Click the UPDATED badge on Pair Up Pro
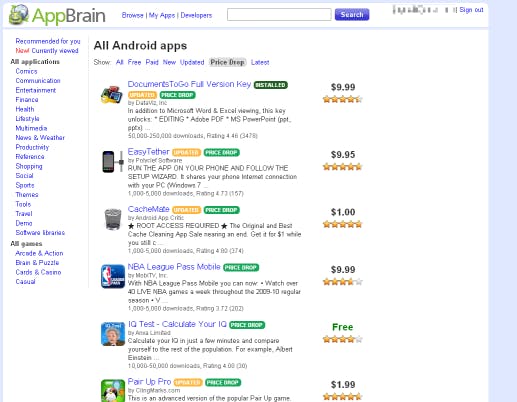 [188, 382]
